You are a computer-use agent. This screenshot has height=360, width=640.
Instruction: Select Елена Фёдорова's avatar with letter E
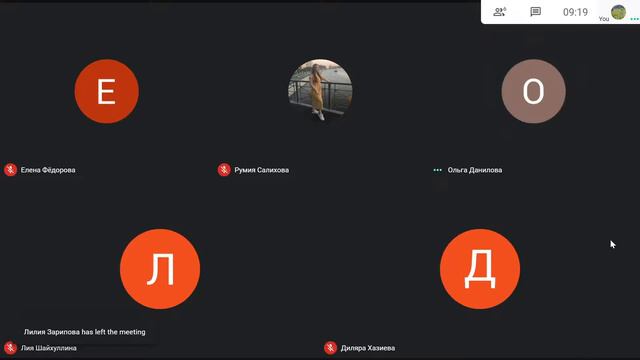[107, 91]
